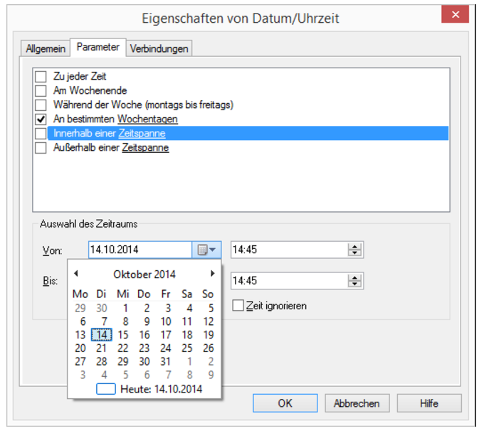Open the Von date calendar dropdown
Screen dimensions: 484x448
tap(208, 250)
